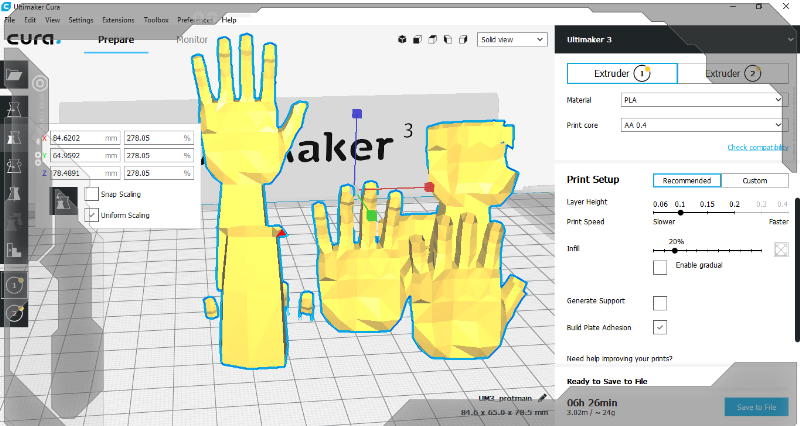Switch camera to top view cube

433,39
